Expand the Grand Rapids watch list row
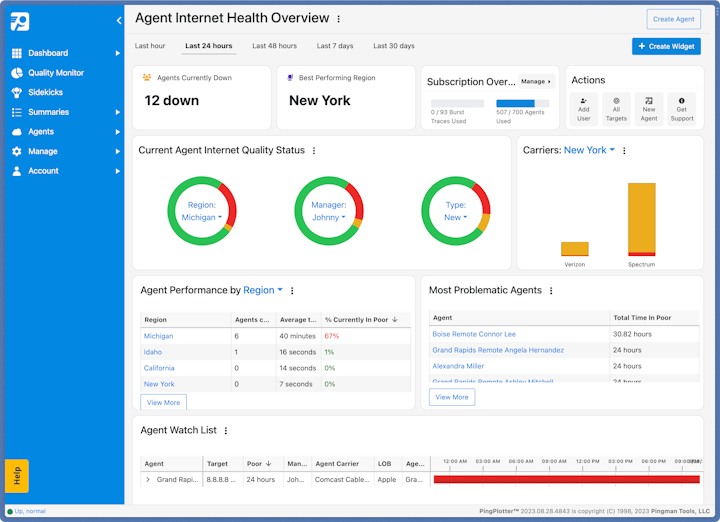Viewport: 720px width, 522px height. (148, 480)
